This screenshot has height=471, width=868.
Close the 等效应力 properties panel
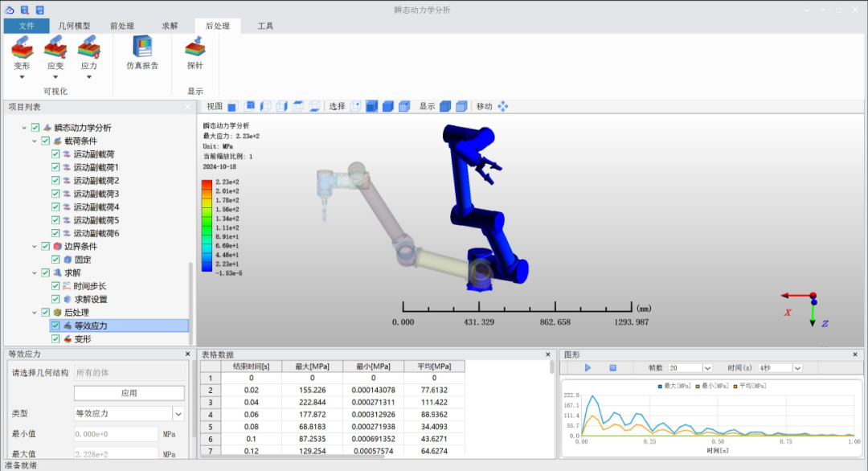click(x=187, y=354)
